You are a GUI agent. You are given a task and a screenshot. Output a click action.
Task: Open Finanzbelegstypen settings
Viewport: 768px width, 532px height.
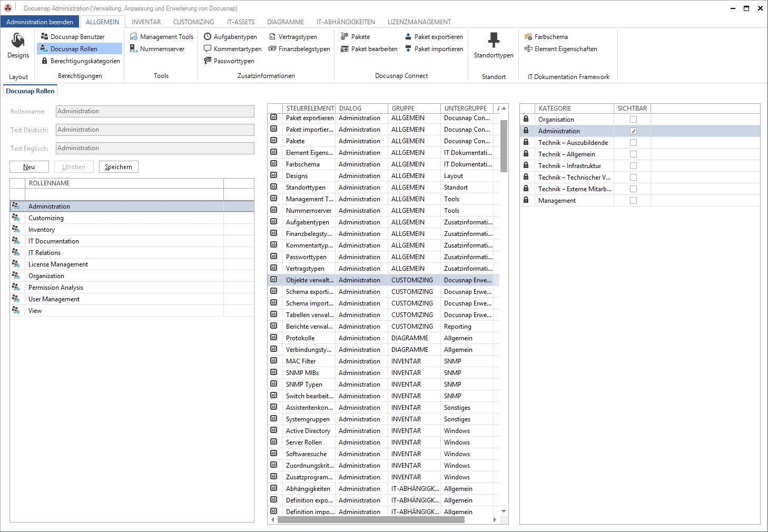pyautogui.click(x=299, y=49)
